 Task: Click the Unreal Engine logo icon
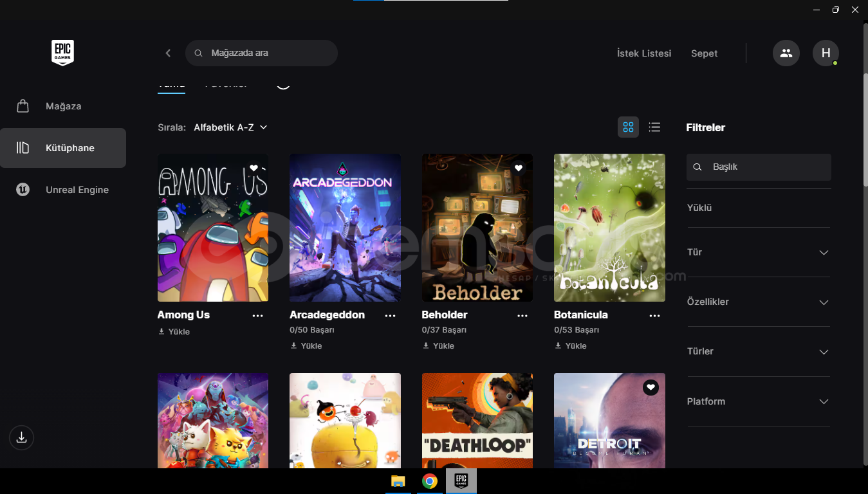(23, 190)
